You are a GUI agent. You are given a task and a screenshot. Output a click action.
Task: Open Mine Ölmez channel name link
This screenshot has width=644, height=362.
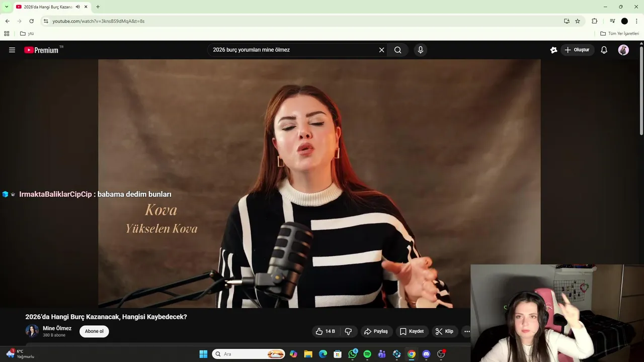click(57, 328)
